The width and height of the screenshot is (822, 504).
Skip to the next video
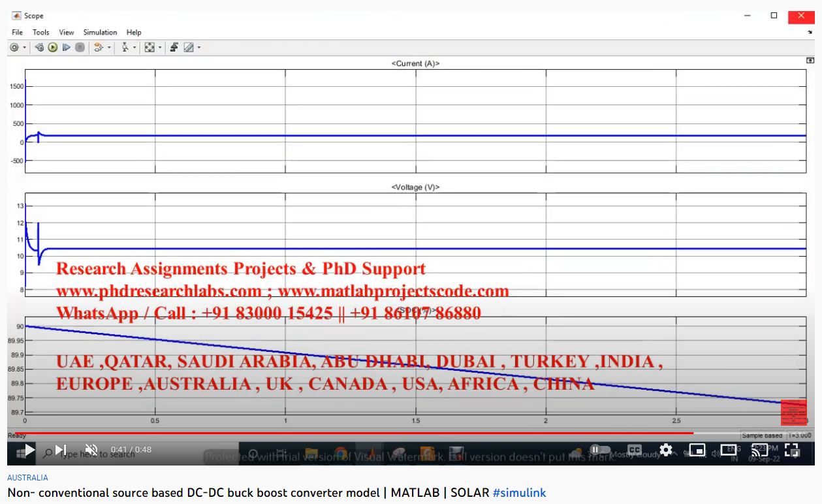(60, 450)
